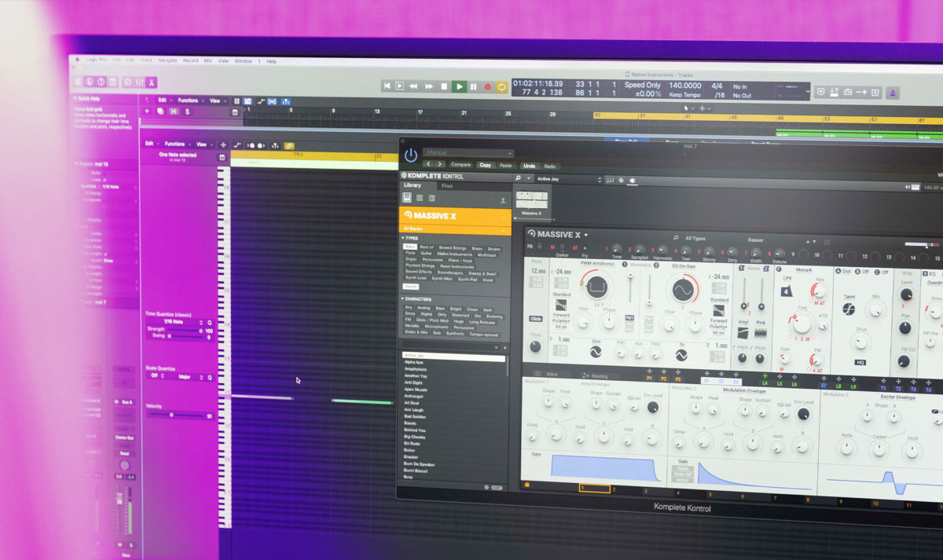The width and height of the screenshot is (943, 560).
Task: Select the Drums type tag
Action: click(494, 248)
